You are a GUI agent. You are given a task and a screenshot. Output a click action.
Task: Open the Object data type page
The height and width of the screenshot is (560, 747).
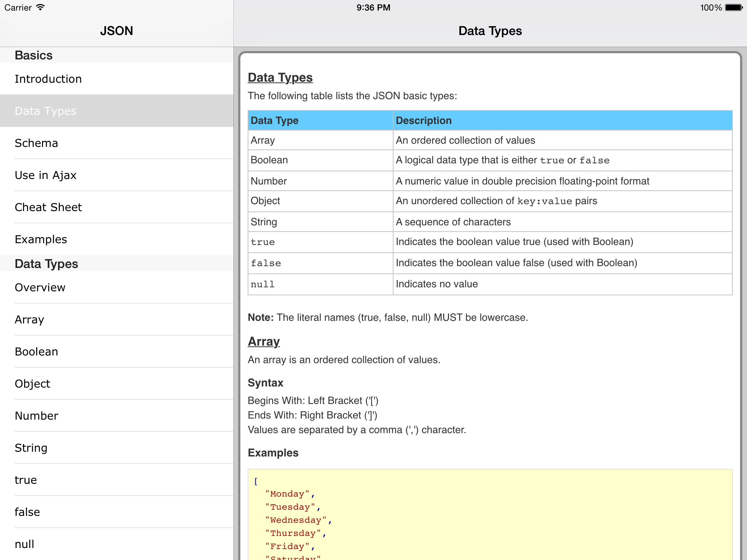pyautogui.click(x=32, y=384)
